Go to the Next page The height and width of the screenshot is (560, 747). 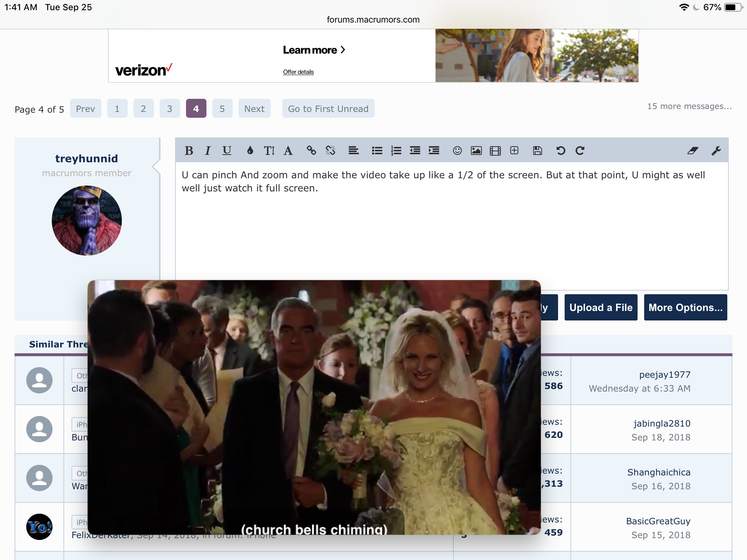pos(255,108)
